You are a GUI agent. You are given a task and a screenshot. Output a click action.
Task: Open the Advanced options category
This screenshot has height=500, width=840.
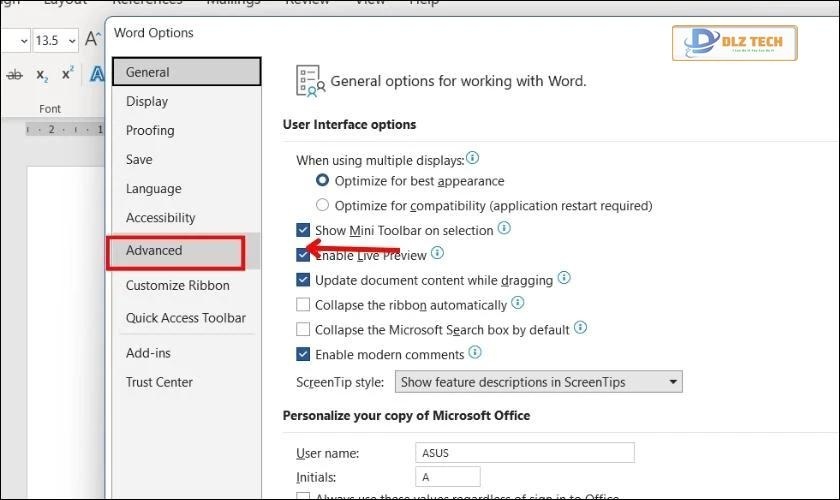click(x=154, y=251)
